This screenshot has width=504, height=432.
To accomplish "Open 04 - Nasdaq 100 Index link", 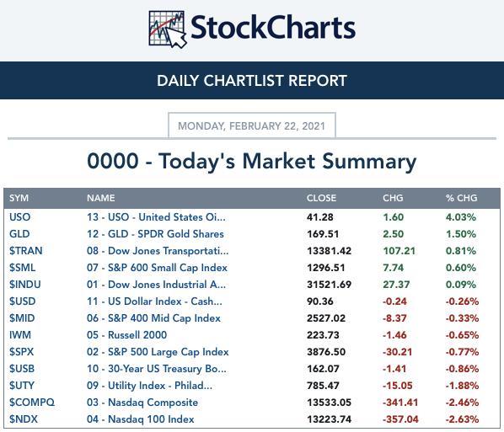I will point(141,419).
